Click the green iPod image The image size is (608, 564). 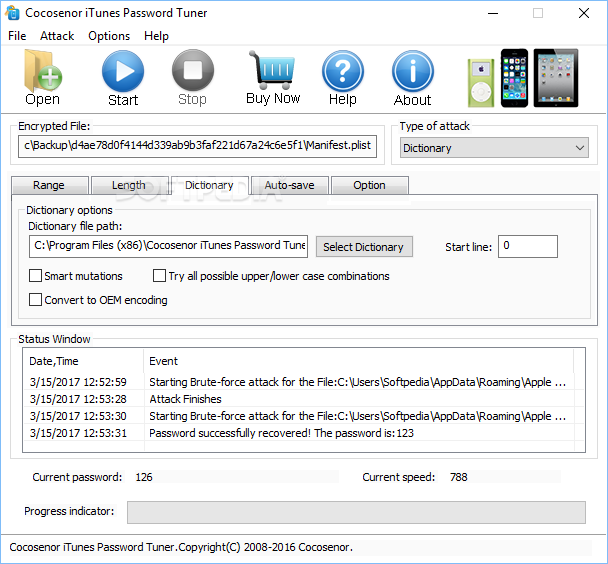tap(481, 83)
